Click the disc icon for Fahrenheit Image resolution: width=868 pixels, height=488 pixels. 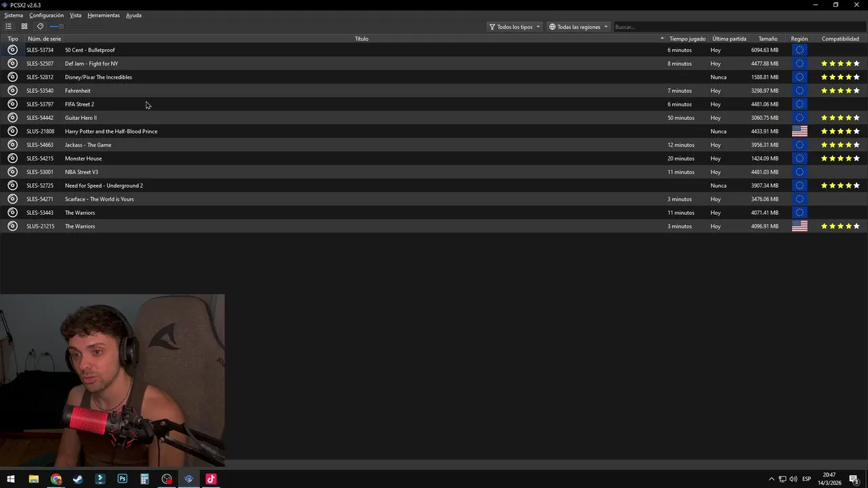click(12, 90)
